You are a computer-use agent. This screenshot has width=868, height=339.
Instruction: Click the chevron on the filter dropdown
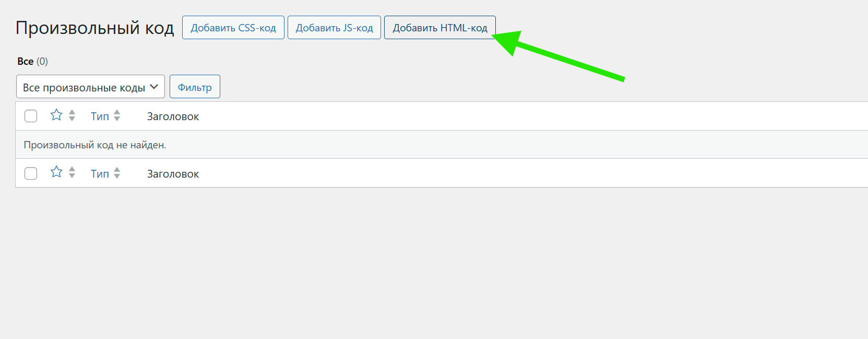[154, 86]
